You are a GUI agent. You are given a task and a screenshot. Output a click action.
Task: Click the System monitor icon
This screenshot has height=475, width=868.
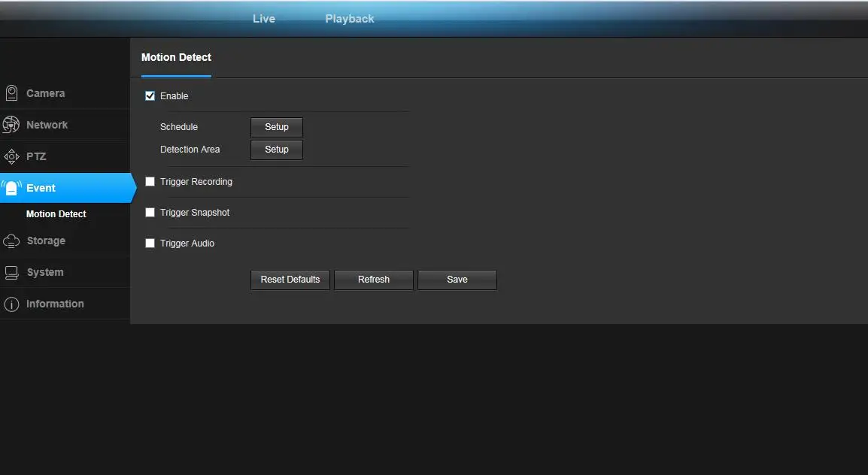(11, 273)
